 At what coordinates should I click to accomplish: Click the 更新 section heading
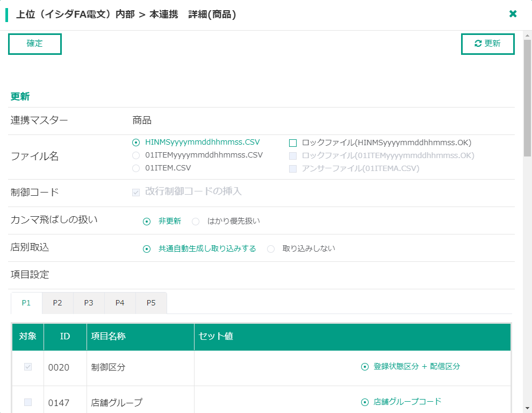click(20, 96)
